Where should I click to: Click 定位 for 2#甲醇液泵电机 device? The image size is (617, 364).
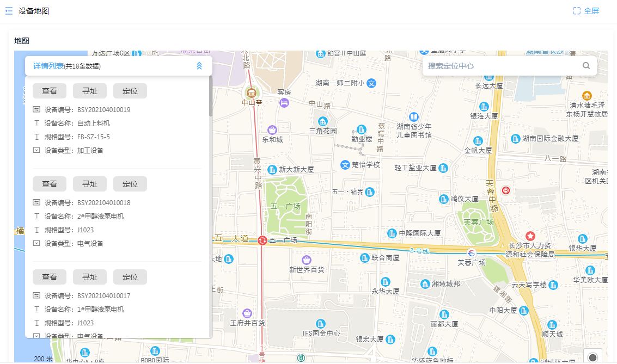coord(130,184)
